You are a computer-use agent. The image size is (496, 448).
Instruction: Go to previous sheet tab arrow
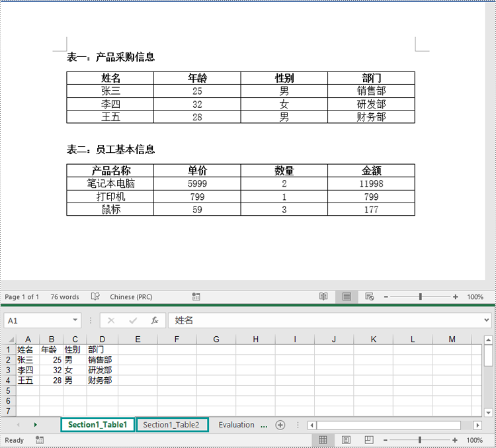(x=18, y=425)
